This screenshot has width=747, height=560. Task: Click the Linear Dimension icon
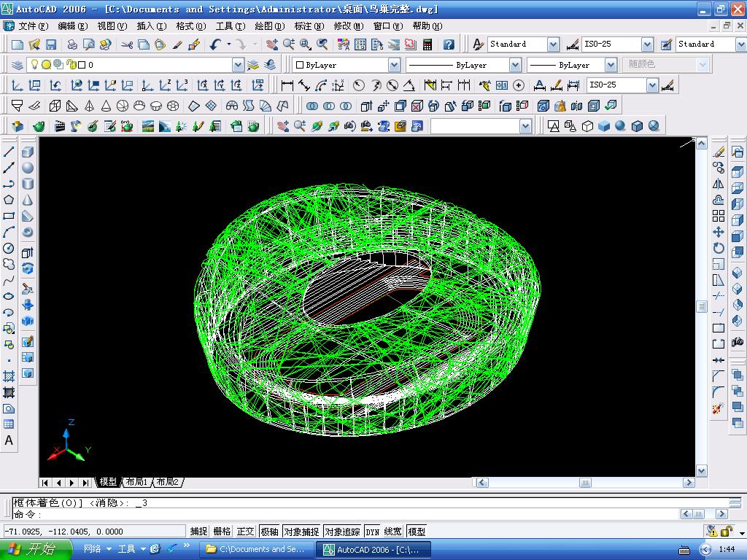(287, 85)
